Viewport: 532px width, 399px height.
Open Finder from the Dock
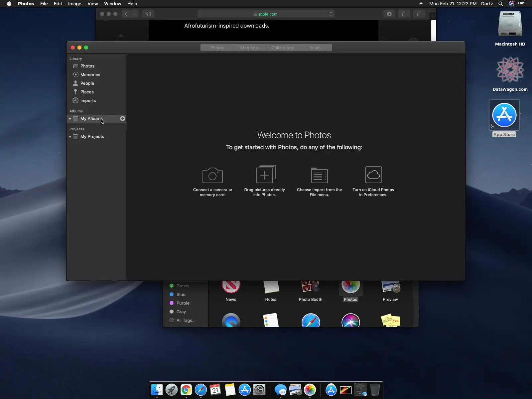point(157,390)
